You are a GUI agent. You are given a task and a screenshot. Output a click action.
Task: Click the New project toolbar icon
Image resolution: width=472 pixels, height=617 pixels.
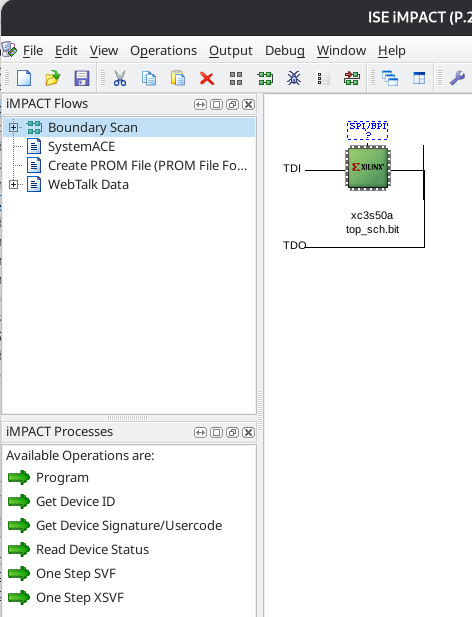tap(24, 78)
